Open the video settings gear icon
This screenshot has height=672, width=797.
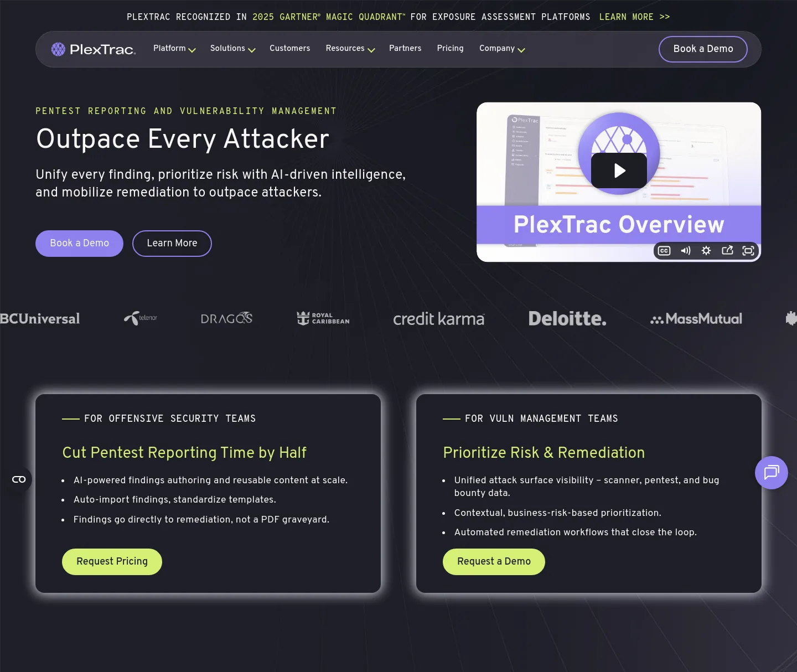tap(706, 251)
